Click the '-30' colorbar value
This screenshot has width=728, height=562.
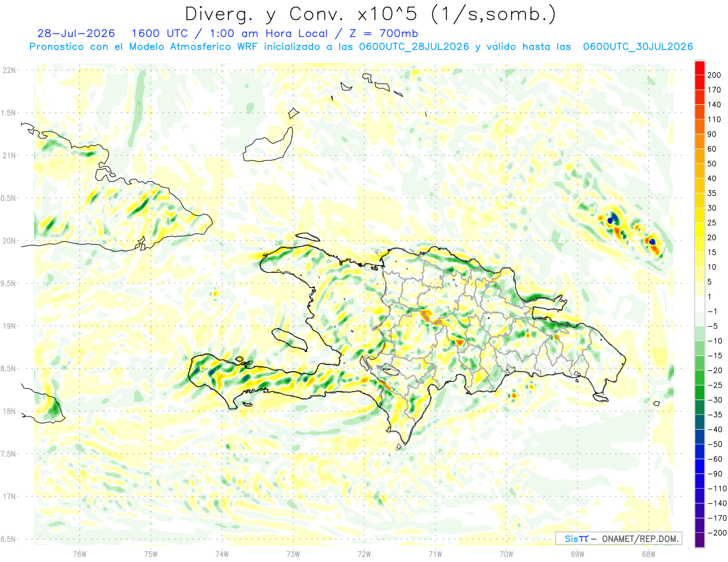715,400
